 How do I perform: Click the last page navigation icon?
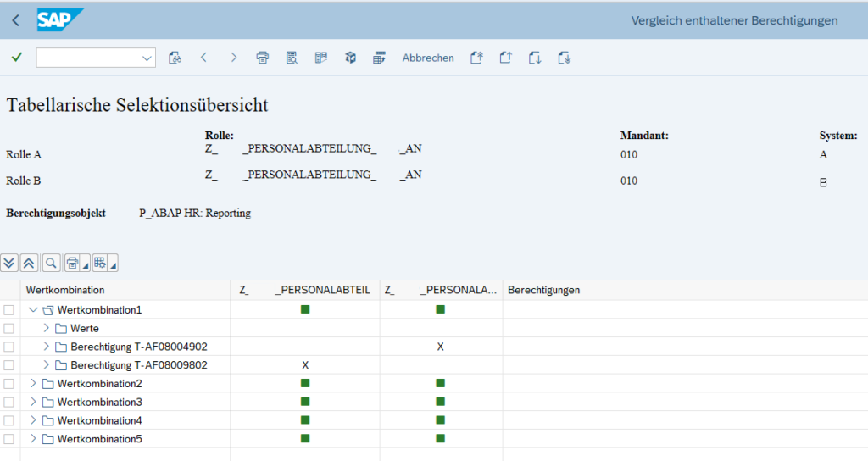(565, 58)
